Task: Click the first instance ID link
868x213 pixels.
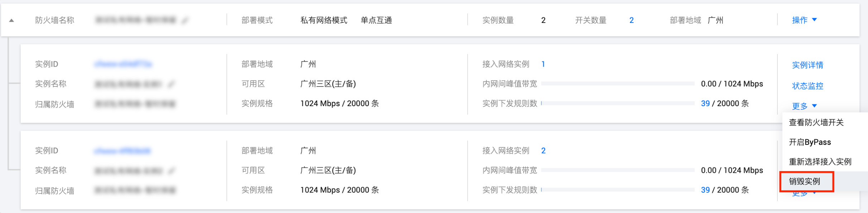Action: tap(123, 64)
